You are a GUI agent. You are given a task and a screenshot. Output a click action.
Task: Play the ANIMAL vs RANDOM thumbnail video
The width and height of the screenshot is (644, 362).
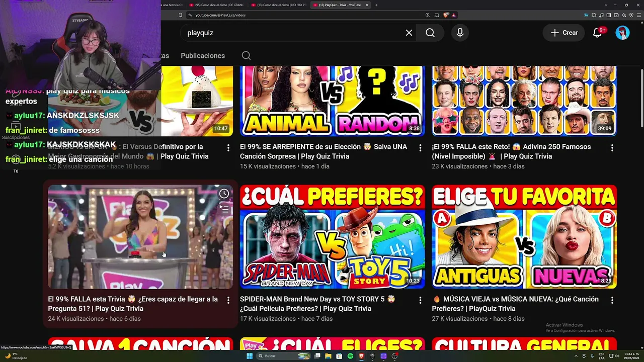(x=332, y=101)
